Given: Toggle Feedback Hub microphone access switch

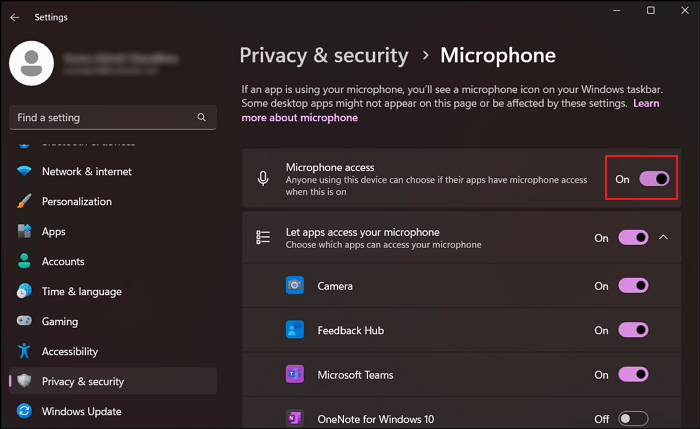Looking at the screenshot, I should tap(633, 330).
